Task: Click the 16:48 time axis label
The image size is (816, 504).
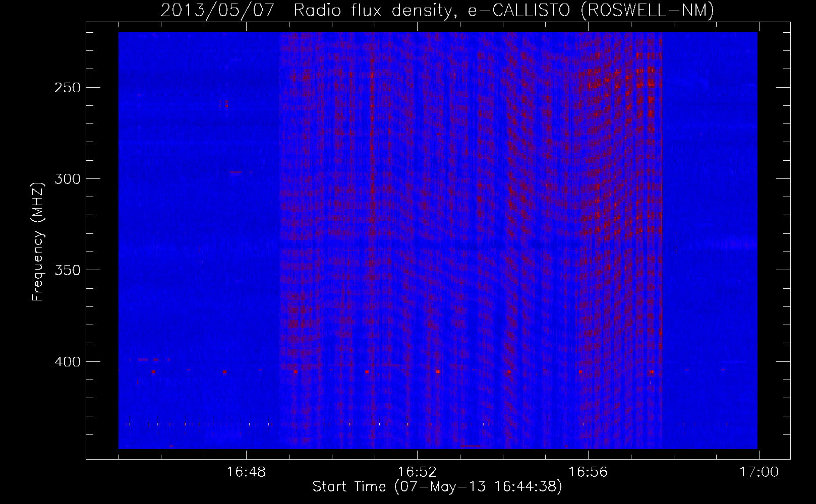Action: pyautogui.click(x=246, y=472)
